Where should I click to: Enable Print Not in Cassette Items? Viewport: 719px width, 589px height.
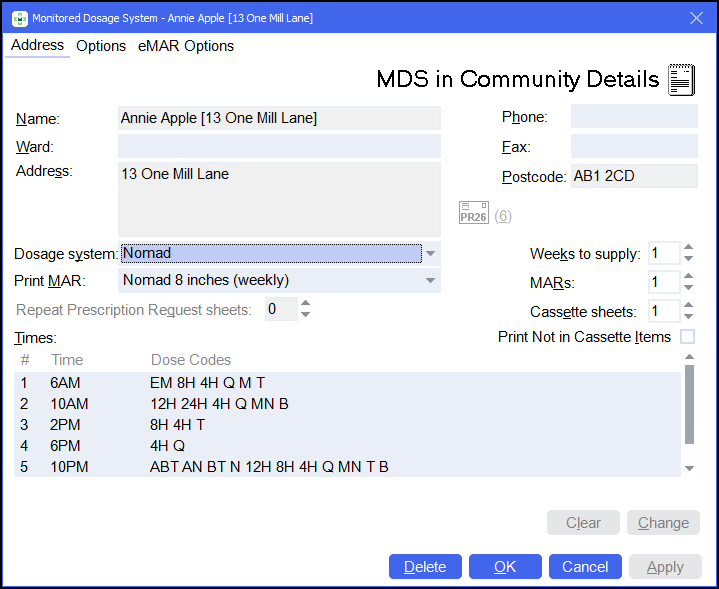pyautogui.click(x=687, y=337)
